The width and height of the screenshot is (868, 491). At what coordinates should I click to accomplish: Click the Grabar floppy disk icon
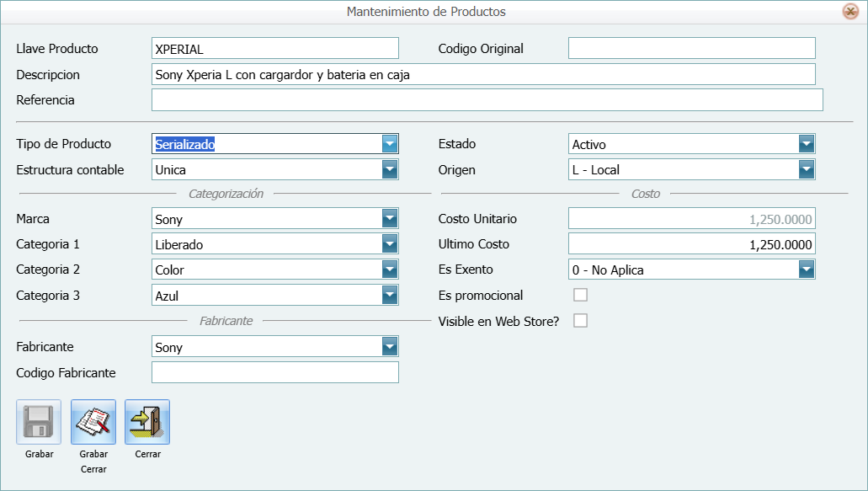pyautogui.click(x=39, y=422)
